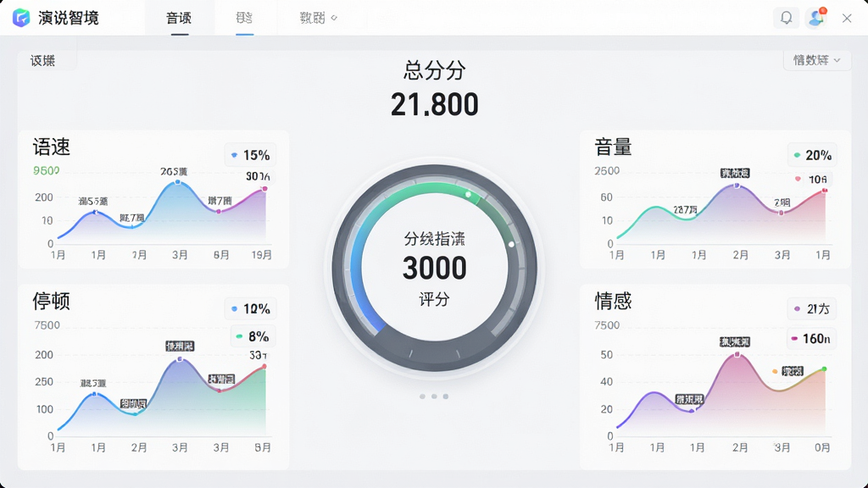Switch to the 音 tab with dark underline

(x=179, y=19)
